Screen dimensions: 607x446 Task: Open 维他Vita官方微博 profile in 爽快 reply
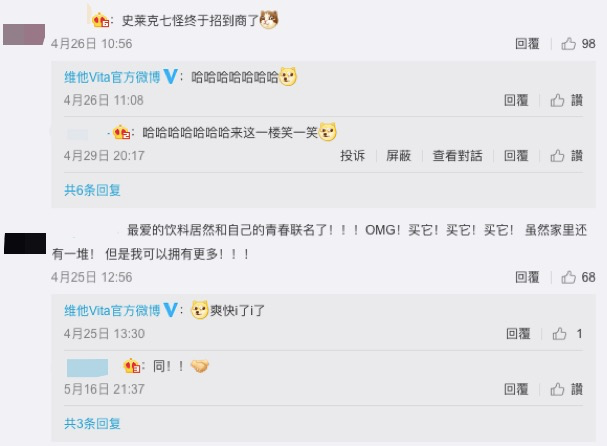click(112, 310)
